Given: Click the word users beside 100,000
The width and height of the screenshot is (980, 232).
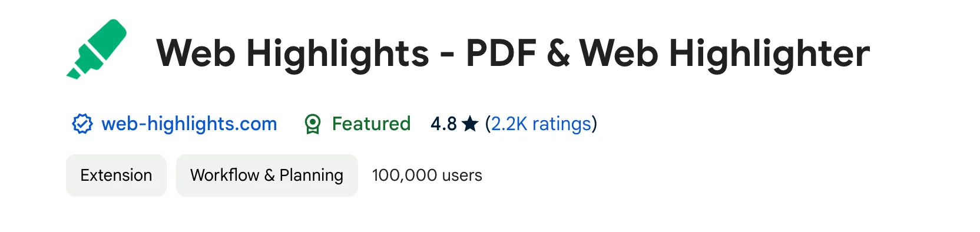Looking at the screenshot, I should [x=462, y=175].
